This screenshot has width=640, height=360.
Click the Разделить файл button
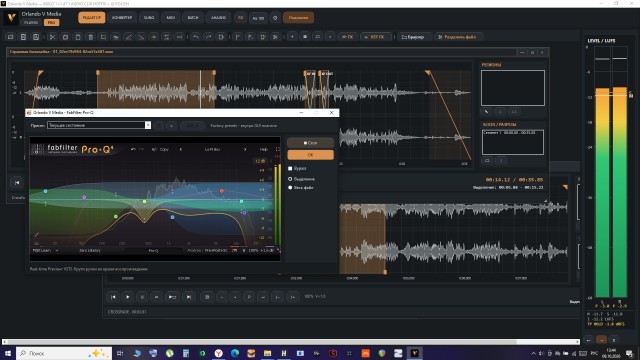[x=458, y=37]
